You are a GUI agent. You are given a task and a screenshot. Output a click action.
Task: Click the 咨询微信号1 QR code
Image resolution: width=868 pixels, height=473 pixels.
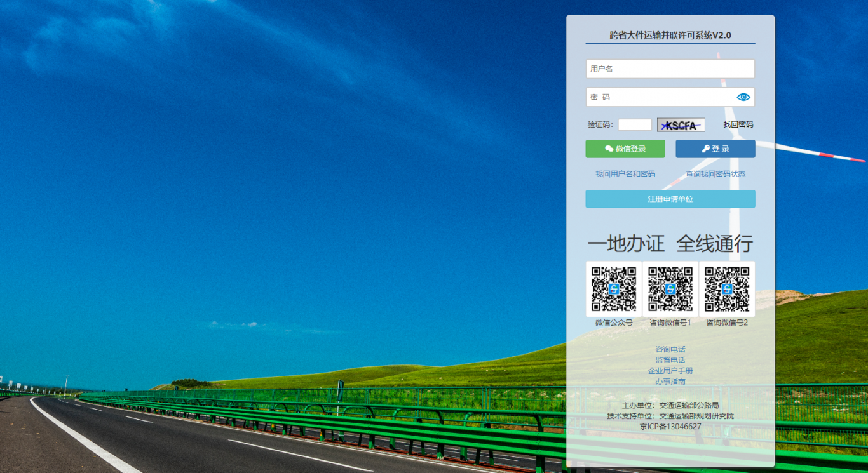[670, 289]
